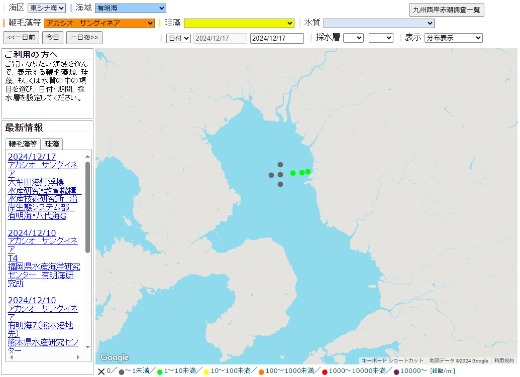This screenshot has width=520, height=377.
Task: Click the 九州西岸赤潮調査一覧 button
Action: click(x=446, y=10)
